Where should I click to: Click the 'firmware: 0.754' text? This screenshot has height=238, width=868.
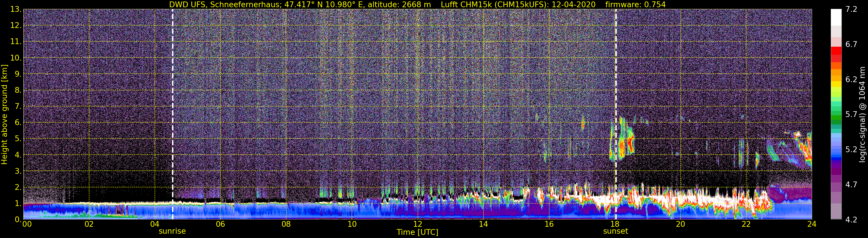[x=636, y=4]
